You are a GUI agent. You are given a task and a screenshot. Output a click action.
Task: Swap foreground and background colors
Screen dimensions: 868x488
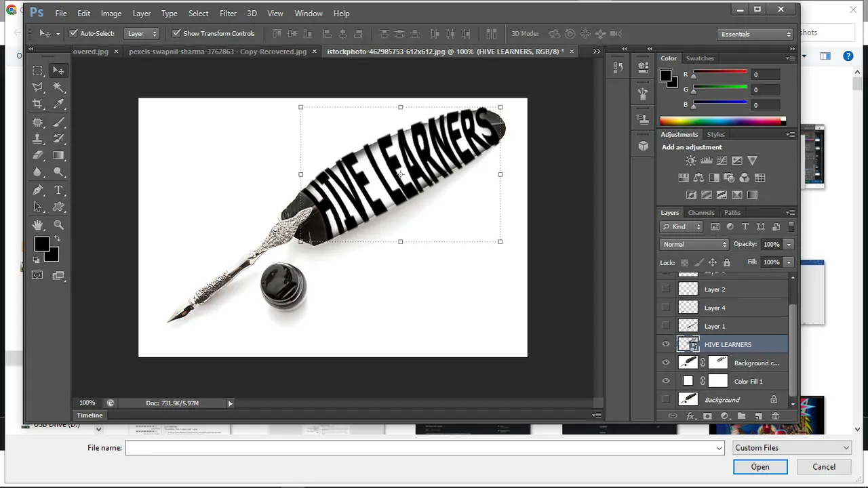point(57,239)
